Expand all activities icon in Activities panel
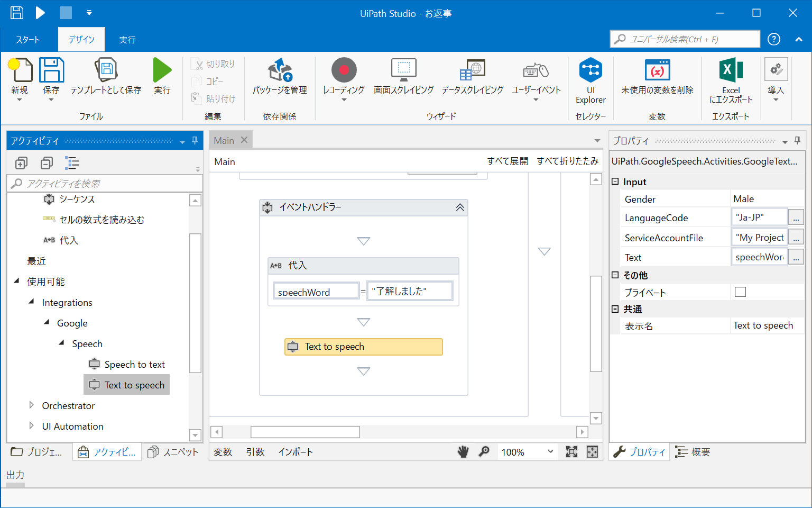The image size is (812, 508). coord(21,163)
